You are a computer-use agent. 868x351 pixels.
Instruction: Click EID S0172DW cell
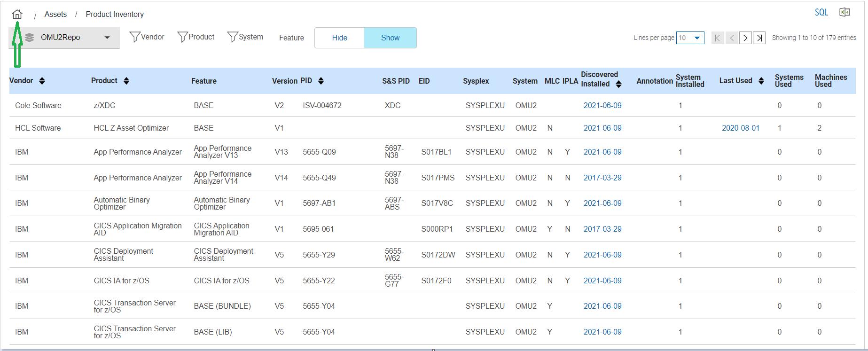[438, 255]
